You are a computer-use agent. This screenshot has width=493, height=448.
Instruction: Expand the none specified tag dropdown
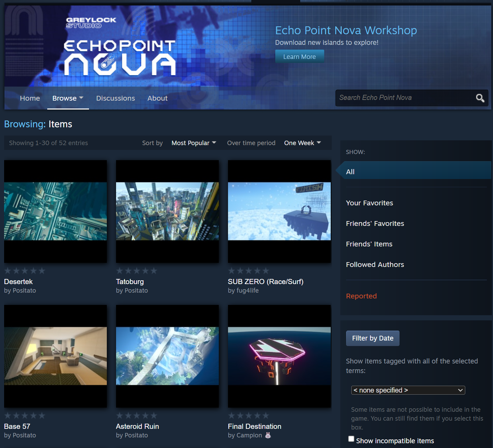[408, 390]
